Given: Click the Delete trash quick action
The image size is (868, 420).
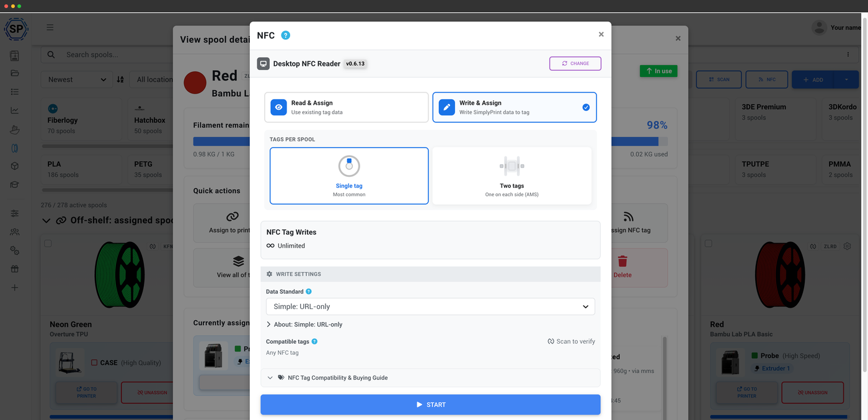Looking at the screenshot, I should coord(622,267).
